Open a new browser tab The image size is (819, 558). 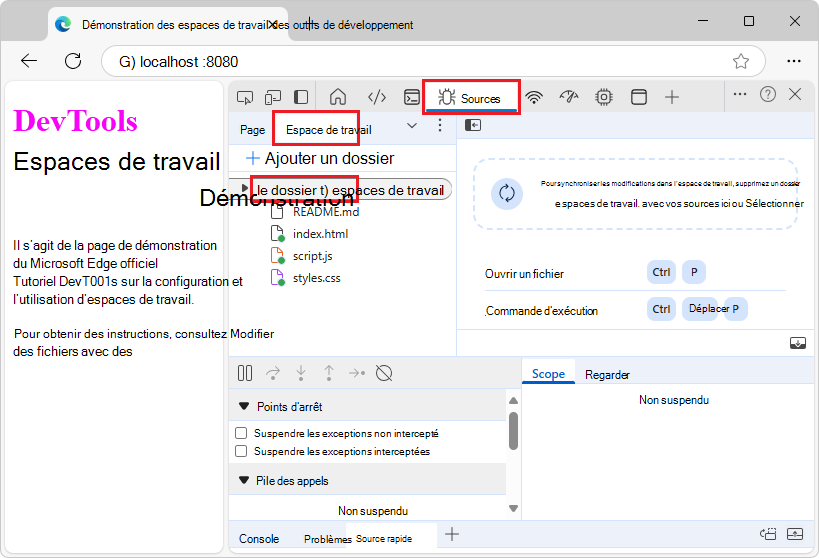pyautogui.click(x=310, y=24)
